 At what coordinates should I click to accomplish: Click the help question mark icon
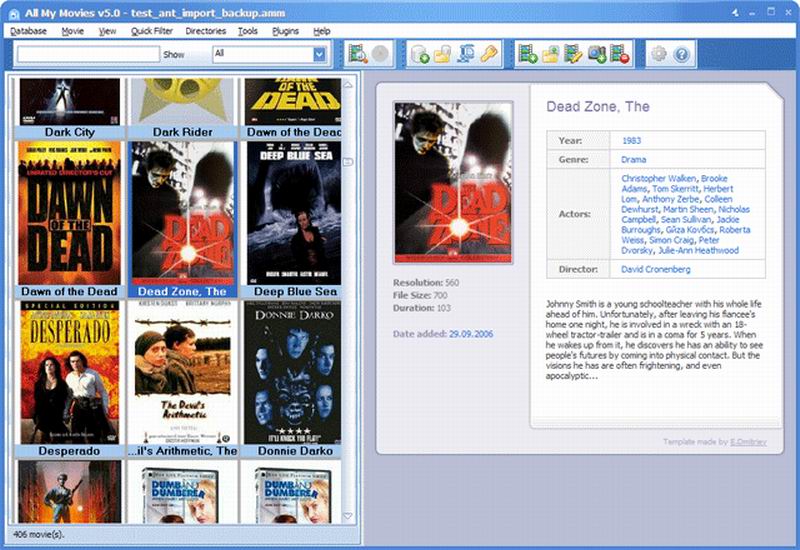[681, 54]
